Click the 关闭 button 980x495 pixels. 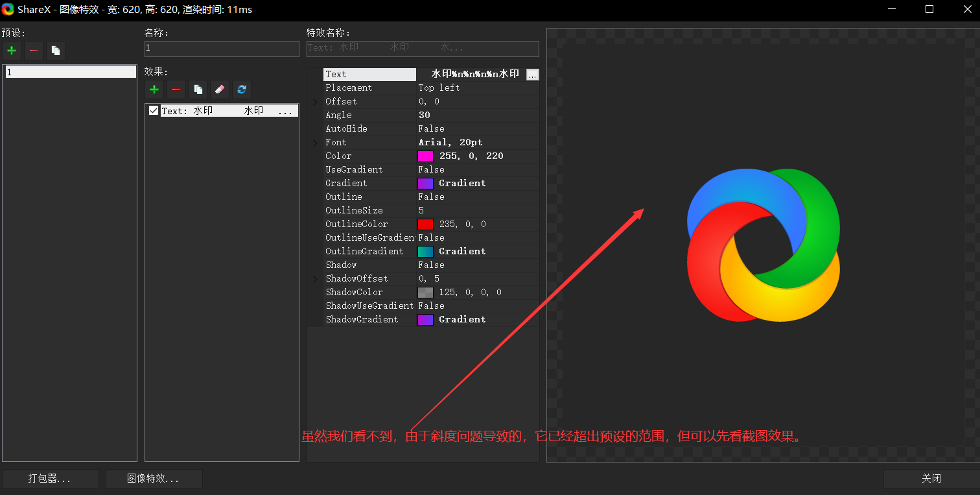(x=931, y=479)
